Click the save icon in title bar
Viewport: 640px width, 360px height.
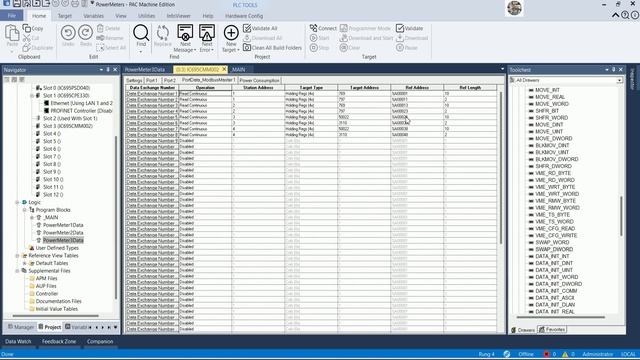pos(16,4)
